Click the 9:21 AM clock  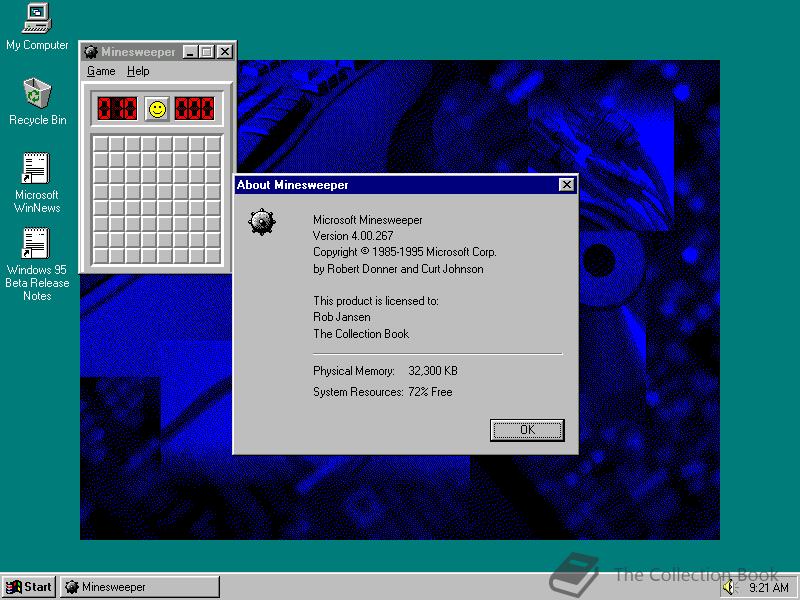[x=768, y=588]
